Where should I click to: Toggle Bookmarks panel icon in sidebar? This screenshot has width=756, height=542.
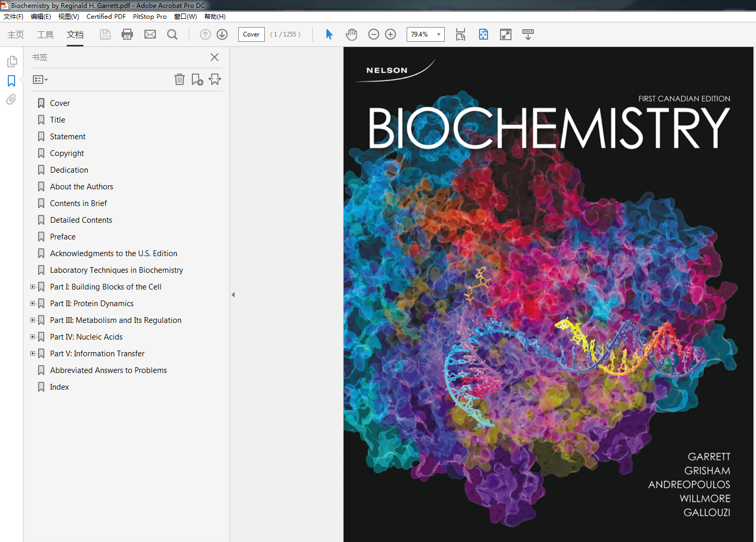[11, 81]
